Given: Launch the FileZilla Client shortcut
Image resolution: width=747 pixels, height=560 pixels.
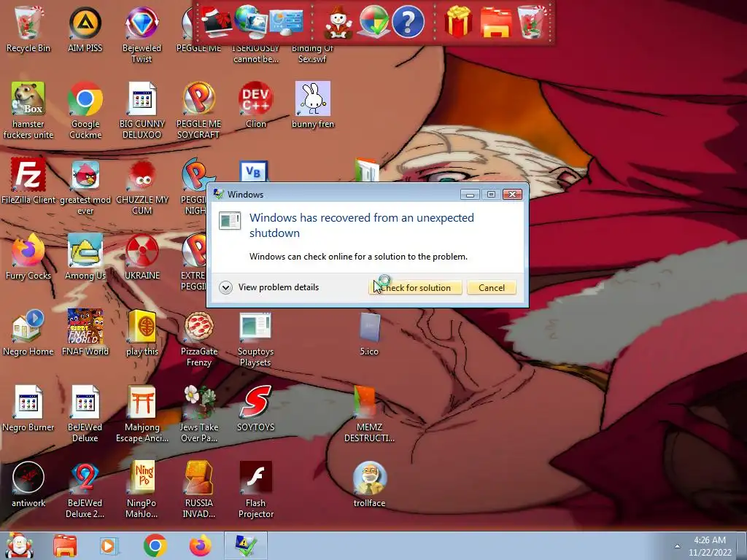Looking at the screenshot, I should pos(28,181).
